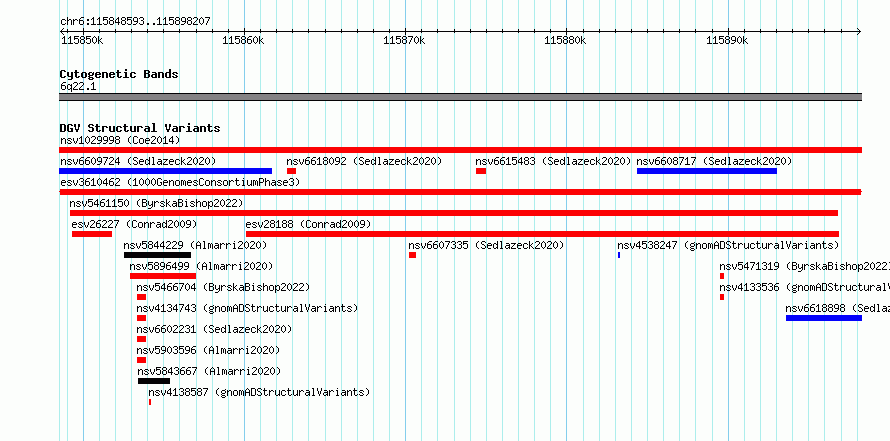Select the blue nsv6609724 variant bar
890x441 pixels.
[x=165, y=171]
